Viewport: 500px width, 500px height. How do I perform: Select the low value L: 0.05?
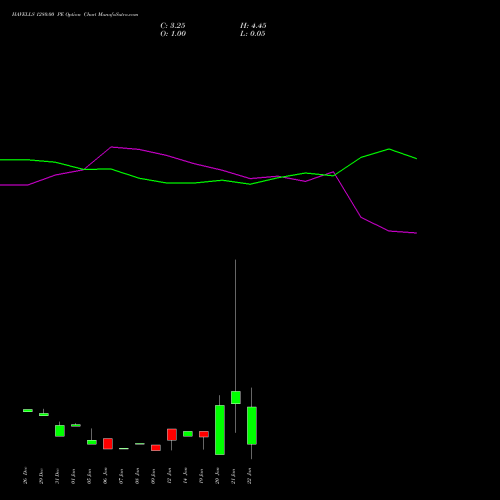click(x=253, y=34)
